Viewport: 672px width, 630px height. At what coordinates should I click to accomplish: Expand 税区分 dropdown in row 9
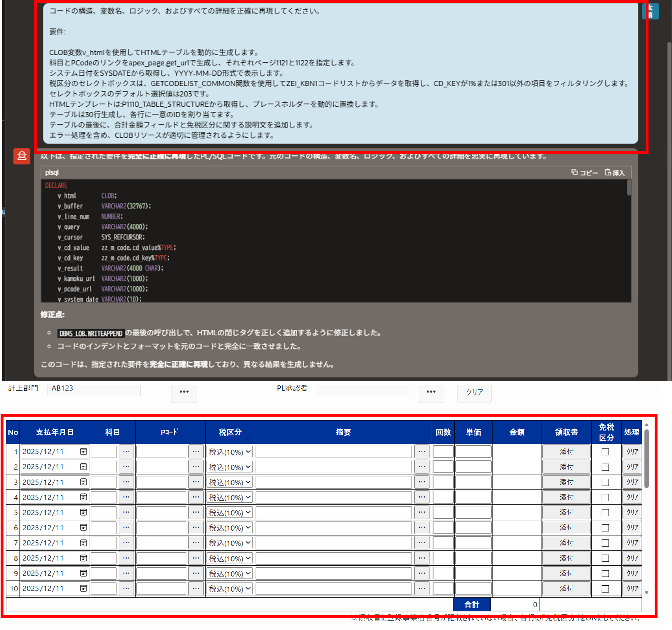click(x=230, y=573)
